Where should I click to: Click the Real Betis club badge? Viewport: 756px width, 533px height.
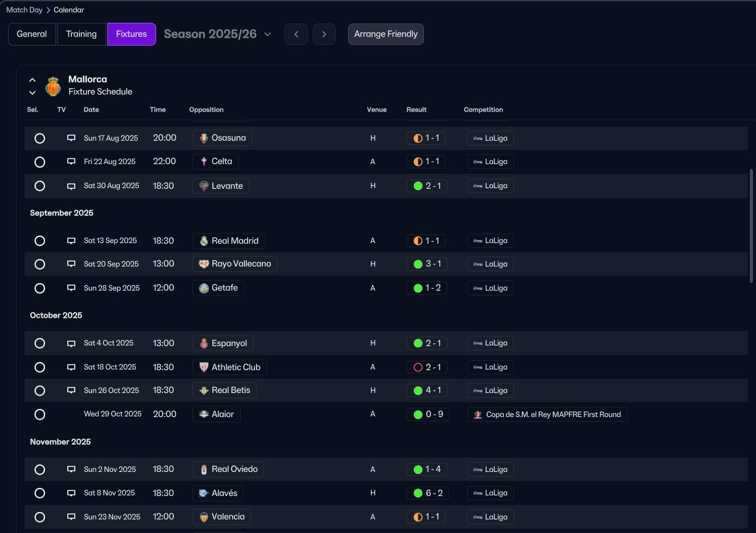click(204, 390)
